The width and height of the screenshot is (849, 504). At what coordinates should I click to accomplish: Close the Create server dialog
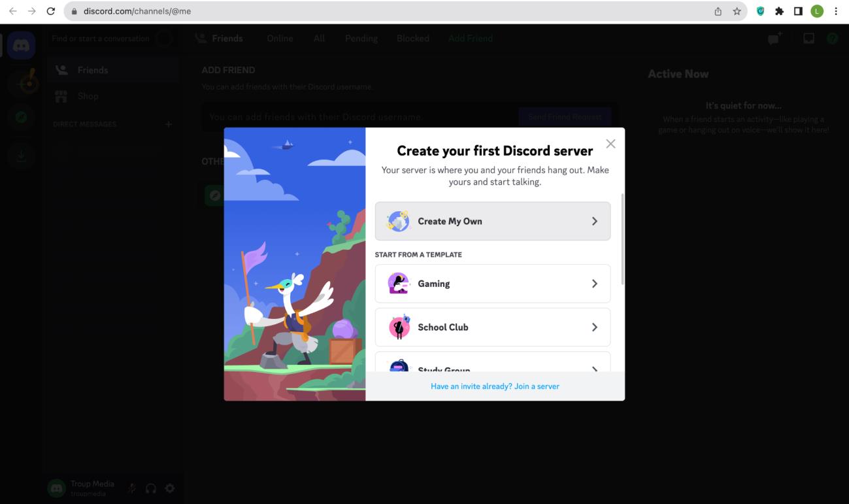click(x=610, y=144)
